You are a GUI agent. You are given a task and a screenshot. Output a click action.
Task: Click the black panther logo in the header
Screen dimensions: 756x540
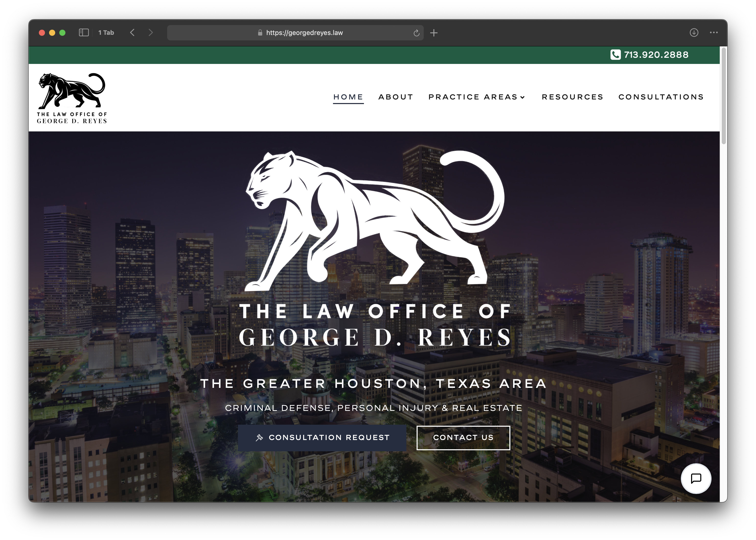[x=72, y=91]
